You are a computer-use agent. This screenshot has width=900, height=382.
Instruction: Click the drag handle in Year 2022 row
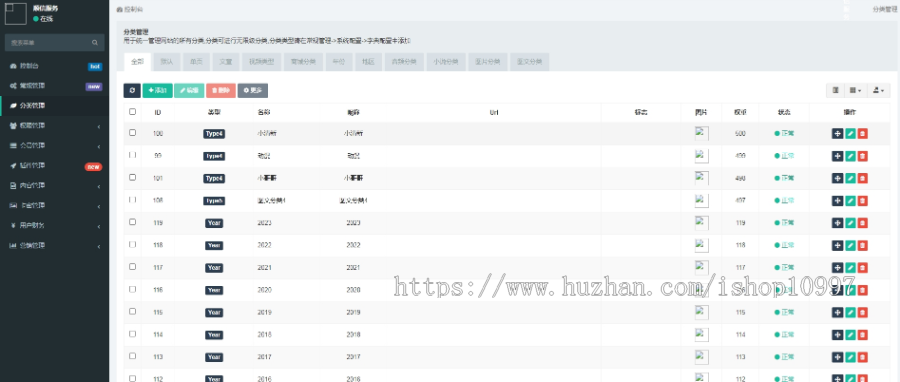click(x=837, y=245)
